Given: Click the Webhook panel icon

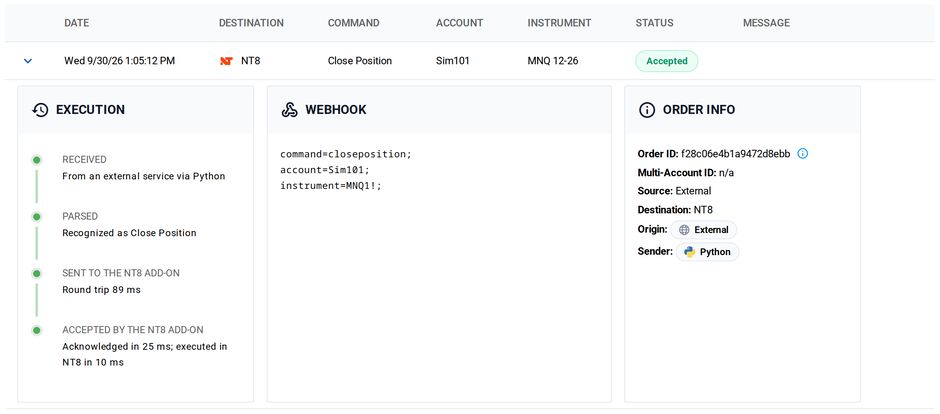Looking at the screenshot, I should point(290,110).
